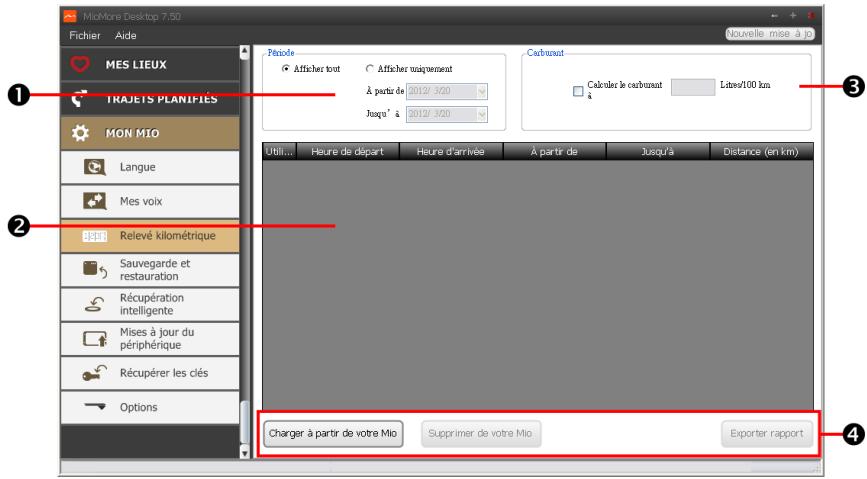Click the Litres/100 km input field
This screenshot has width=867, height=479.
(x=691, y=88)
